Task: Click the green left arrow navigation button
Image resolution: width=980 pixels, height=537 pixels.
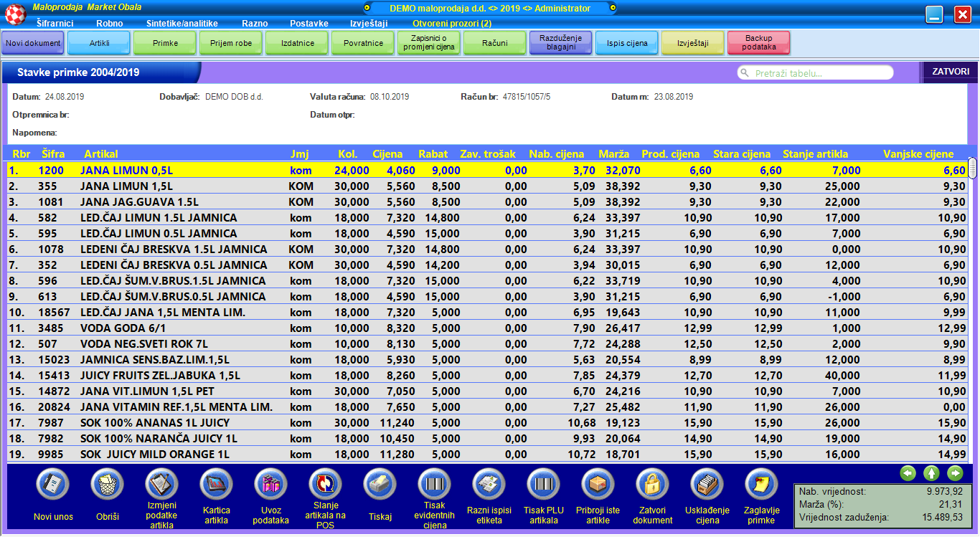Action: point(908,472)
